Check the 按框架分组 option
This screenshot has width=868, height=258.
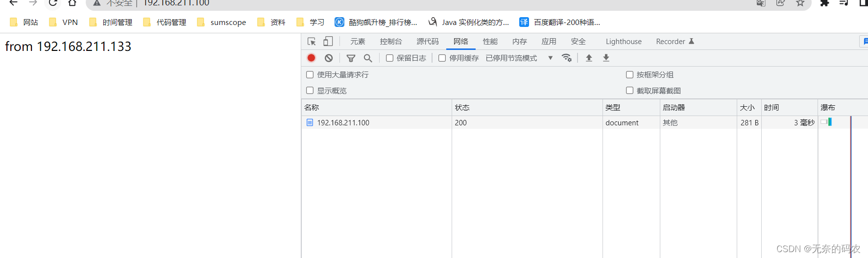629,74
